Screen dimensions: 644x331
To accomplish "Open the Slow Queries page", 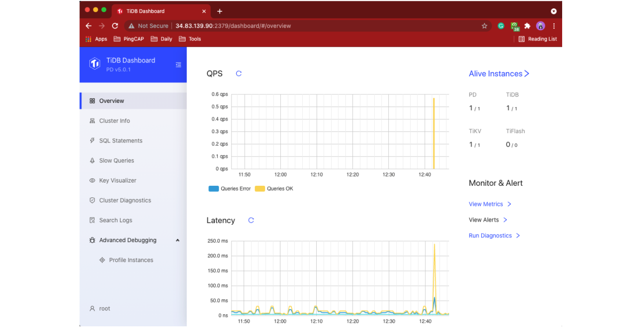I will (117, 160).
